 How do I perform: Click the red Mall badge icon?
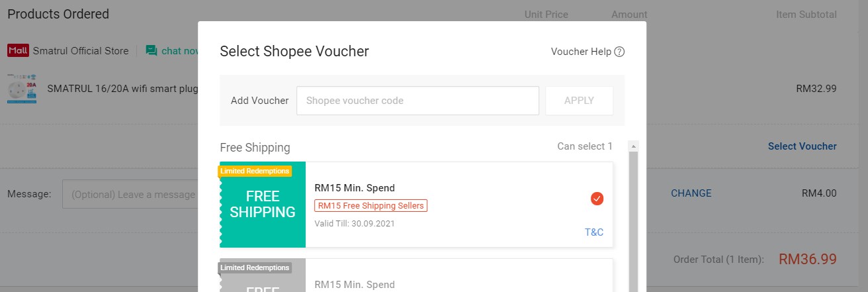click(x=18, y=51)
